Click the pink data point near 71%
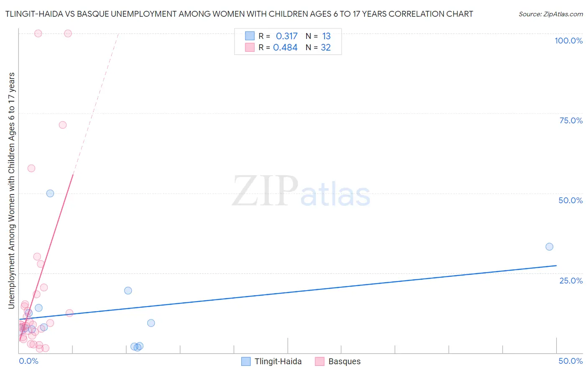The image size is (588, 373). (x=63, y=125)
